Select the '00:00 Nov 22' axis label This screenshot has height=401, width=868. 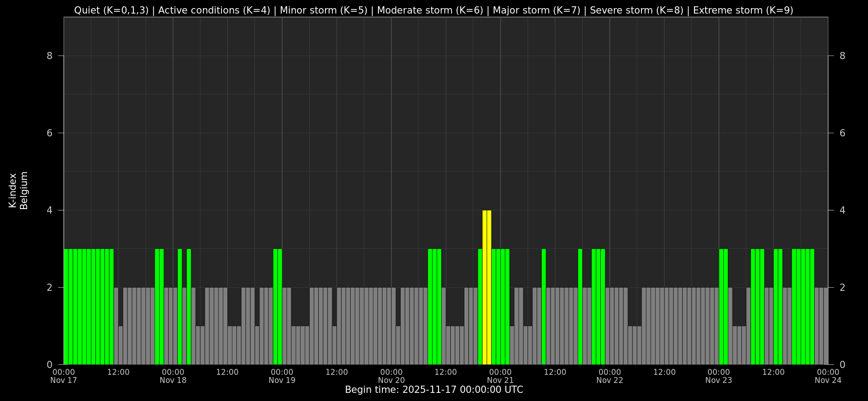pyautogui.click(x=609, y=376)
